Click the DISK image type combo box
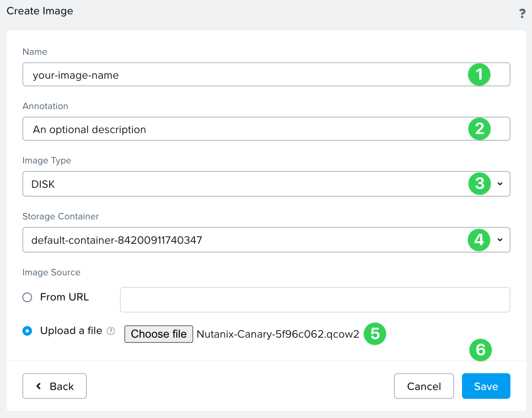 click(x=240, y=184)
